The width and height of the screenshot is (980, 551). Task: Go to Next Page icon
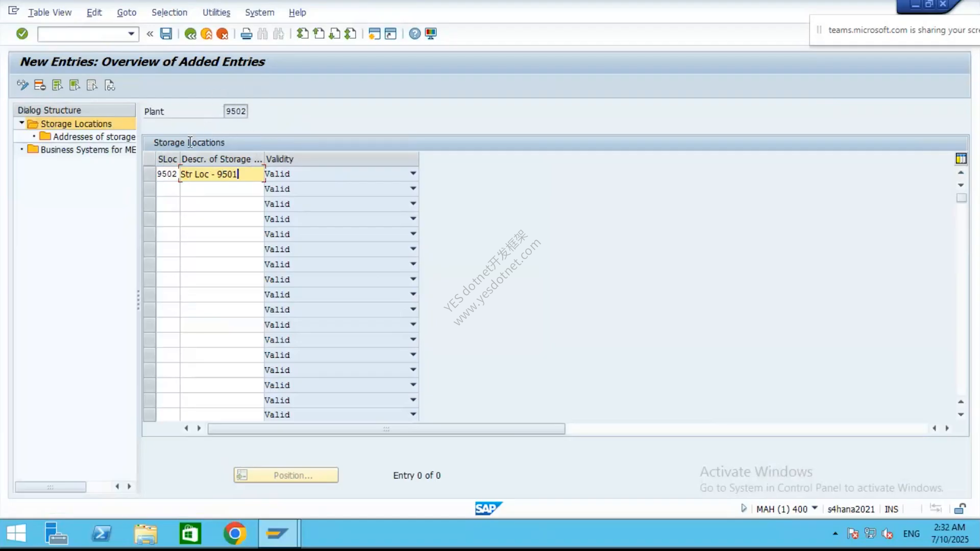(x=334, y=34)
